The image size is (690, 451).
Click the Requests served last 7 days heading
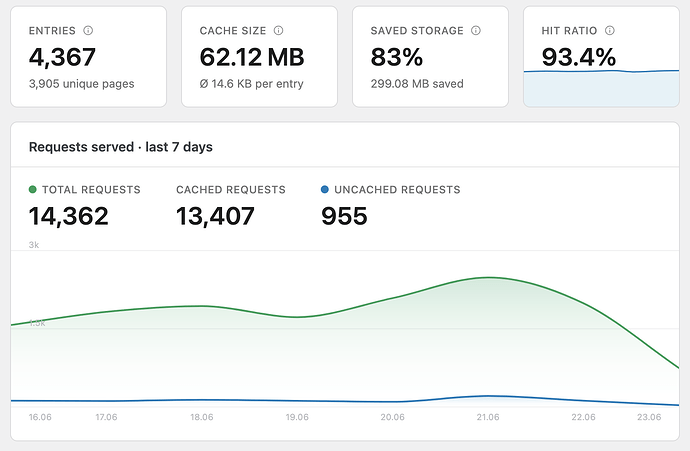(121, 147)
